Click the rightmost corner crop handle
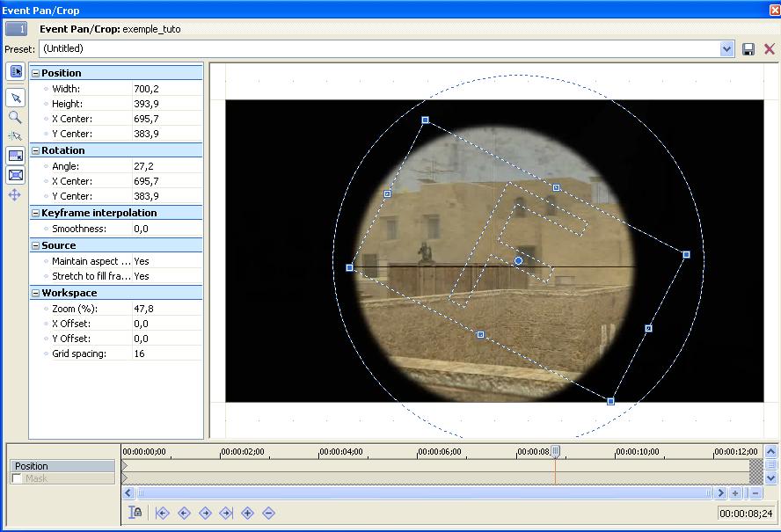 coord(686,254)
